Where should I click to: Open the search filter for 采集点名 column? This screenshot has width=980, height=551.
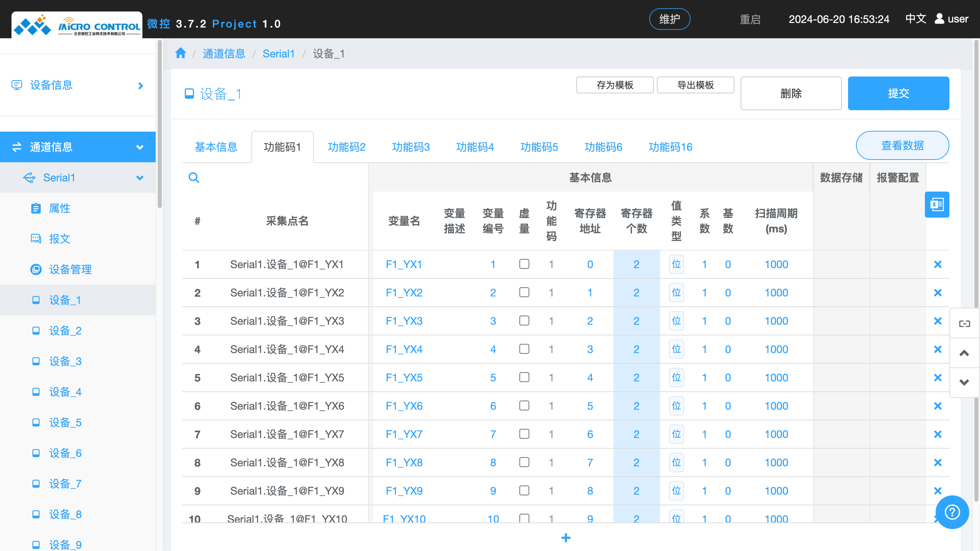point(194,178)
